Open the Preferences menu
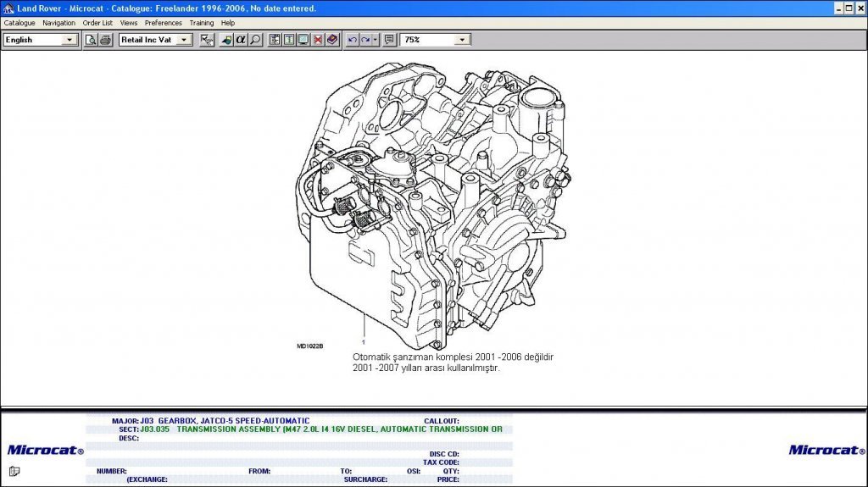The height and width of the screenshot is (487, 868). [163, 23]
